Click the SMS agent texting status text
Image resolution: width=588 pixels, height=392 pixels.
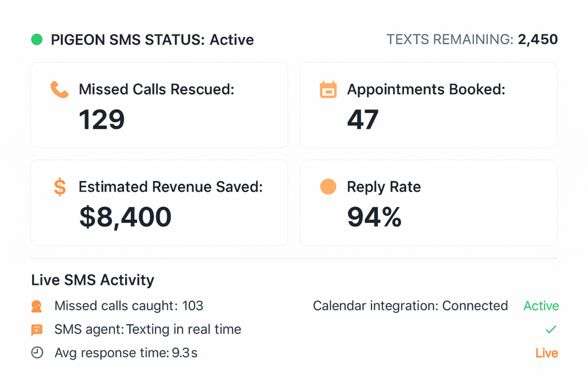coord(148,329)
